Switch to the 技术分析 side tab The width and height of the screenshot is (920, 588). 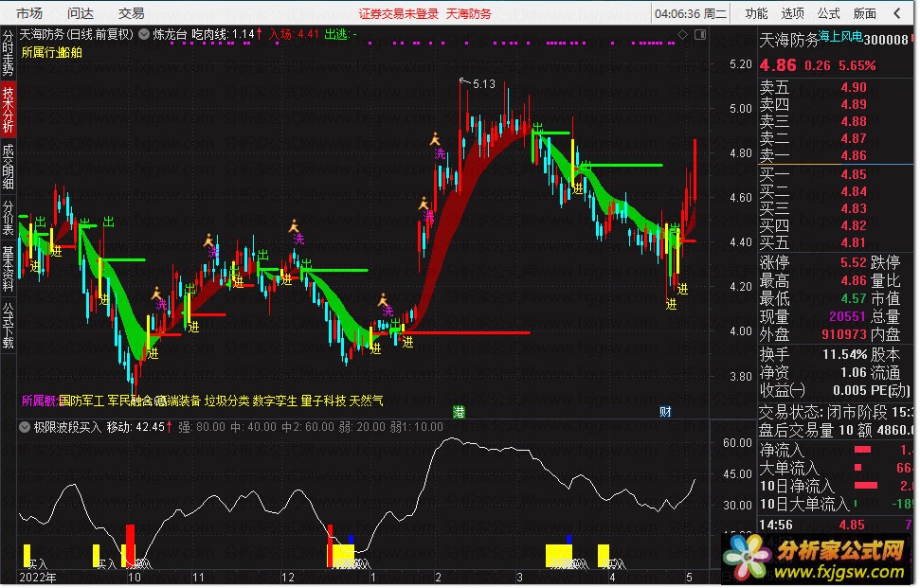(x=8, y=110)
